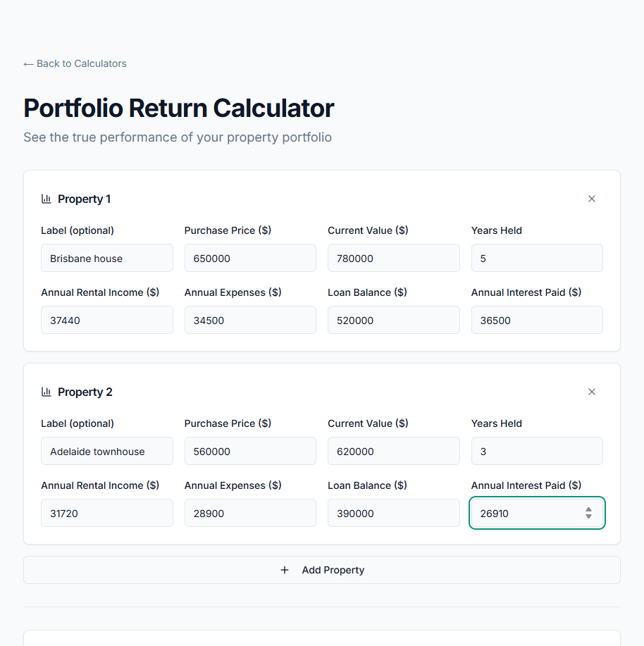Select Purchase Price field of Property 1
This screenshot has height=646, width=644.
coord(250,258)
